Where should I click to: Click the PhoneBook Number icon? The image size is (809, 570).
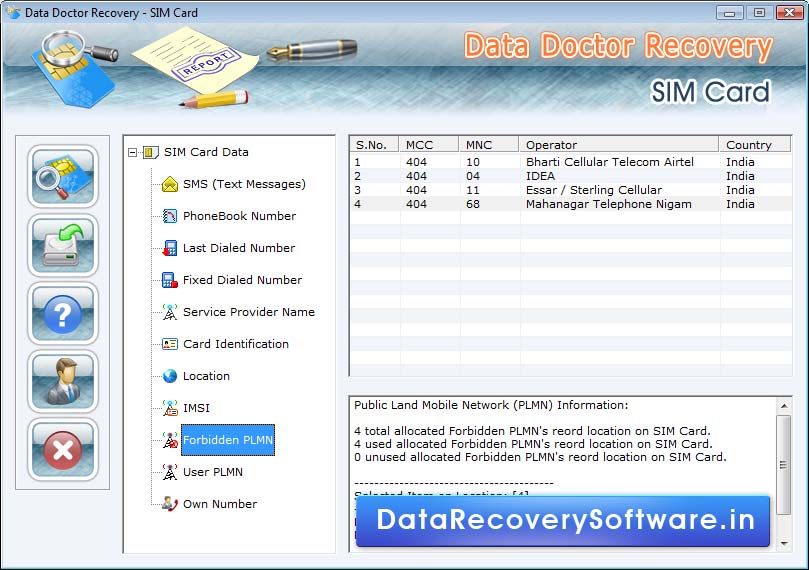pos(170,216)
